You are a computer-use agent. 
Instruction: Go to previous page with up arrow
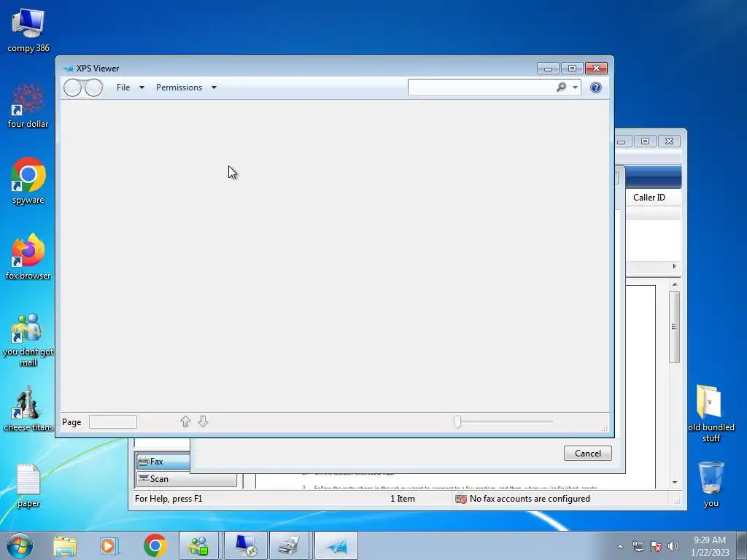pyautogui.click(x=185, y=421)
